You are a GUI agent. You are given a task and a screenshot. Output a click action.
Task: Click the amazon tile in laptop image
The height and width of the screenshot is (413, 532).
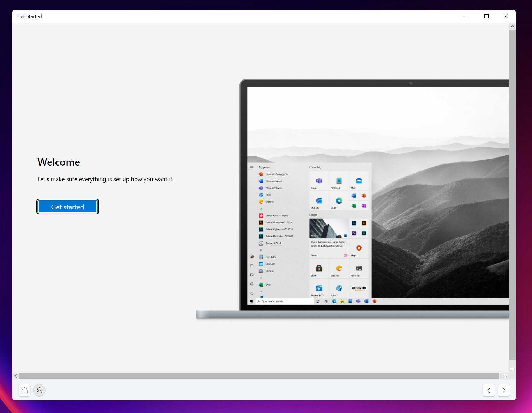359,288
